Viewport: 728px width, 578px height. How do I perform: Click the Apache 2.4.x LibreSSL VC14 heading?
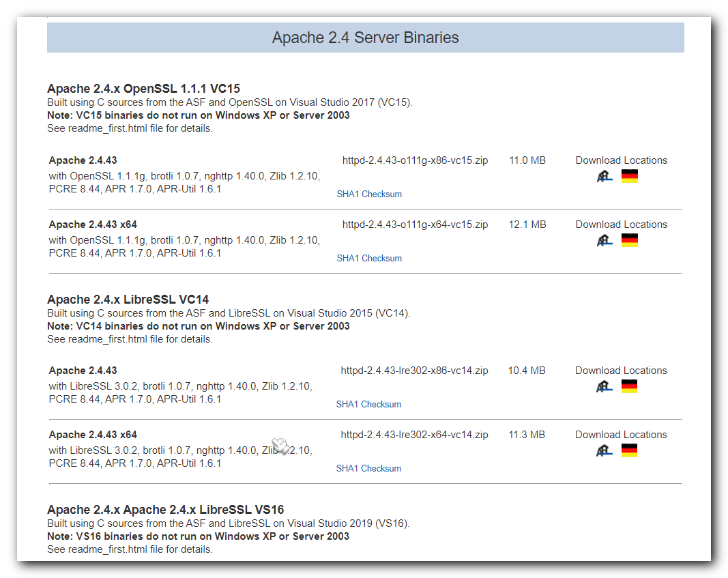[128, 300]
